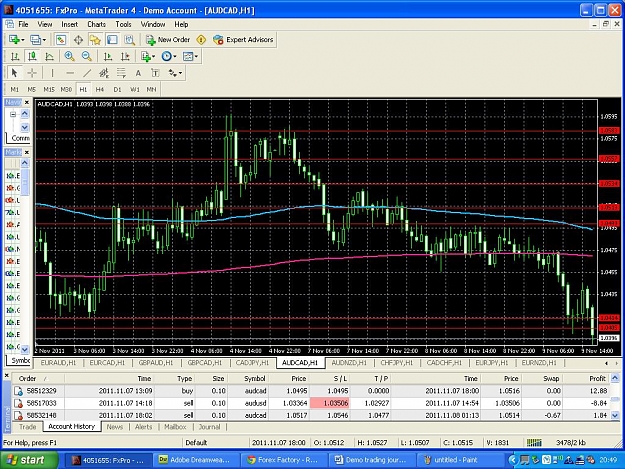Screen dimensions: 625x469
Task: Select the text tool A
Action: pyautogui.click(x=138, y=73)
